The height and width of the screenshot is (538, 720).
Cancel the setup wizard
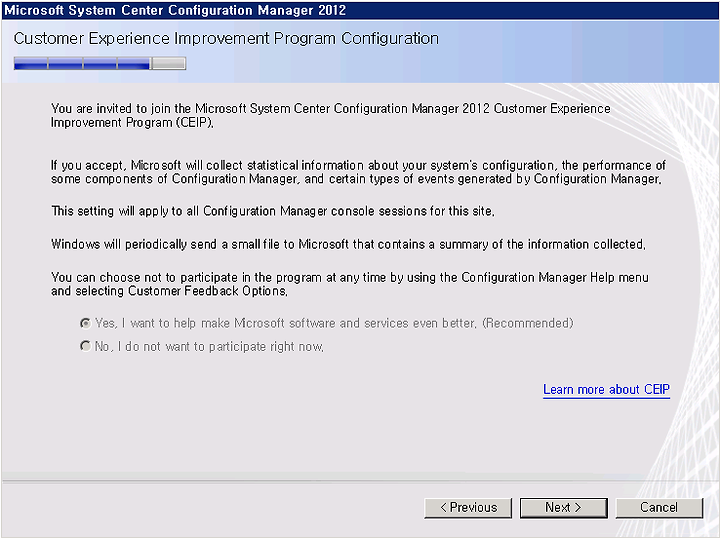659,508
